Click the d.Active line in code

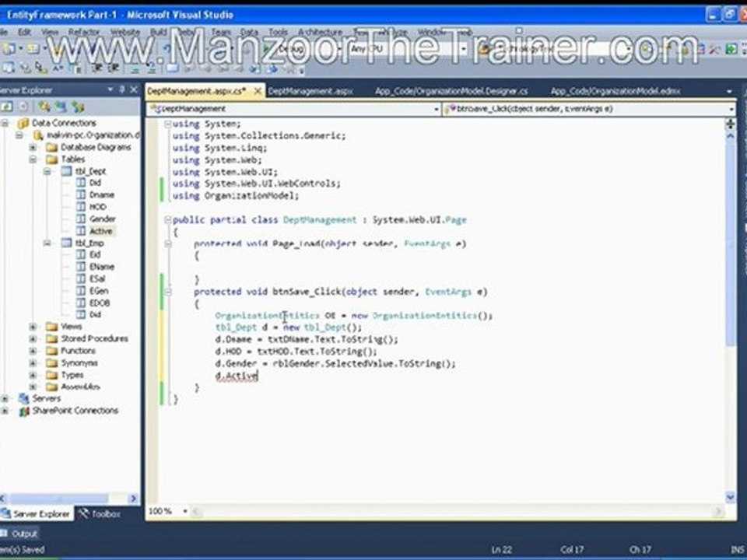237,376
